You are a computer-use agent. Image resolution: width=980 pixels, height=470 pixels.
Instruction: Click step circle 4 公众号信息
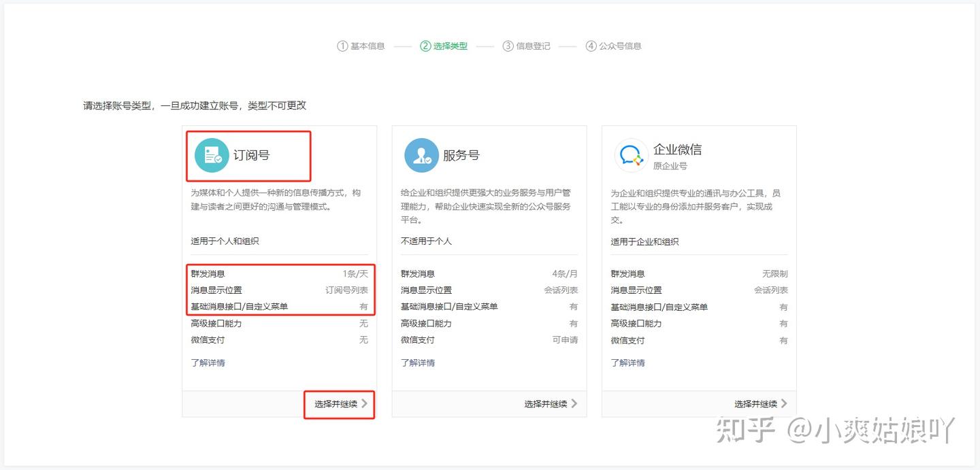(591, 46)
